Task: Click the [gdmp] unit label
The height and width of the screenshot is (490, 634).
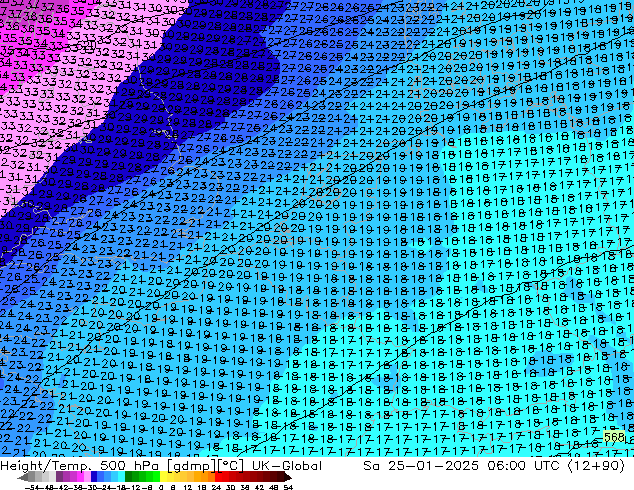Action: [x=190, y=466]
